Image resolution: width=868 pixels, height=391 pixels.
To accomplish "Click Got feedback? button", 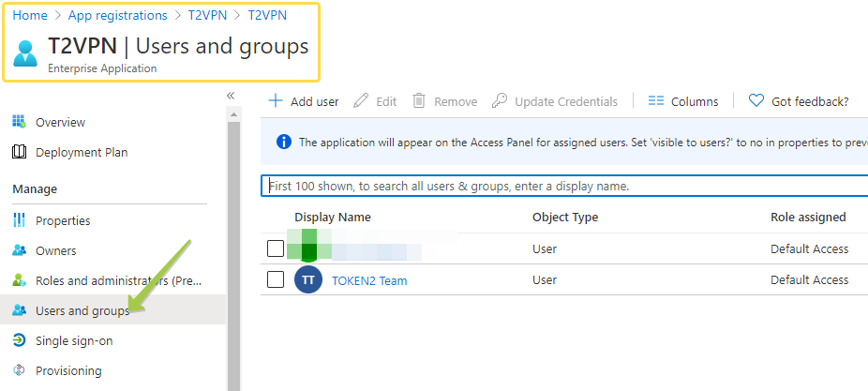I will pyautogui.click(x=799, y=101).
